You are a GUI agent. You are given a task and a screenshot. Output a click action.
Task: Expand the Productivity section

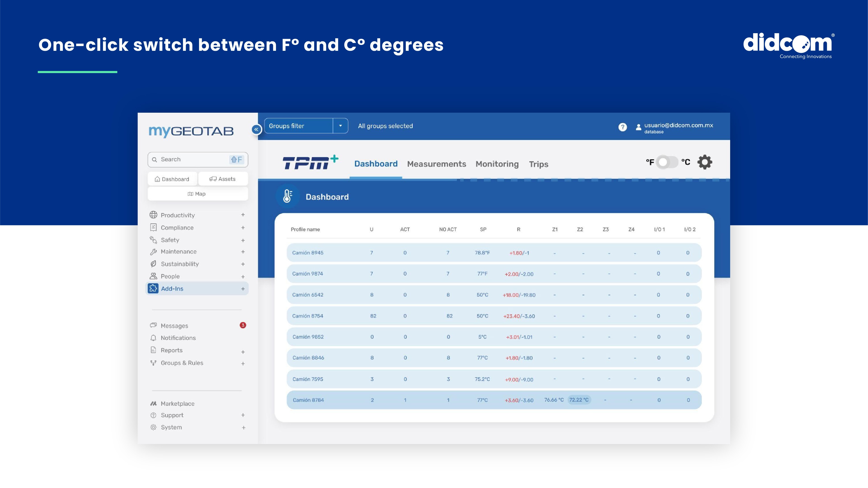tap(243, 215)
